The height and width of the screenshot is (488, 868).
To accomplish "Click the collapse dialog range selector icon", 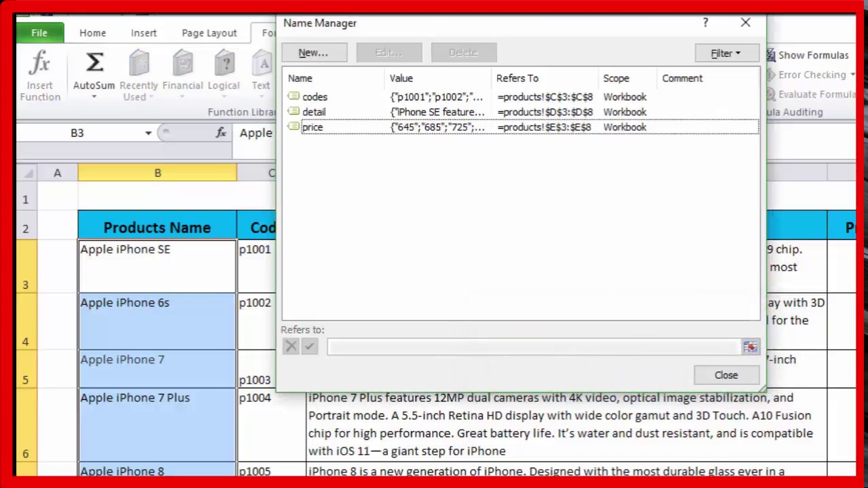I will pos(750,347).
